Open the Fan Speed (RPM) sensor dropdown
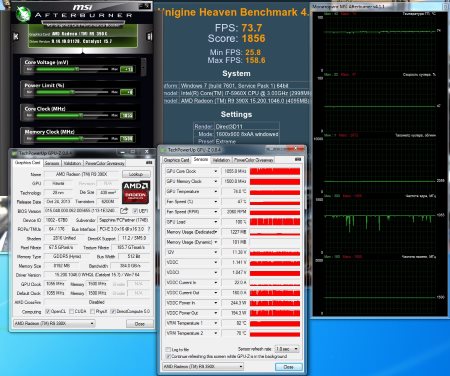The image size is (450, 376). [216, 212]
